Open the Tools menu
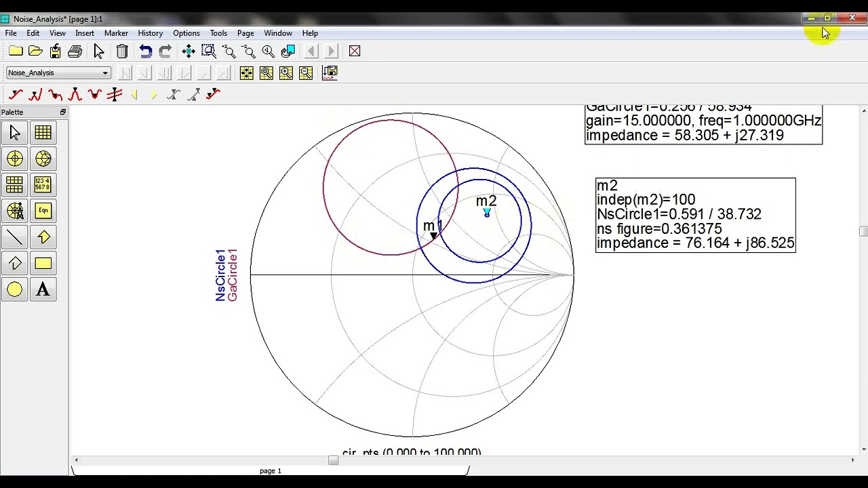868x488 pixels. pos(218,33)
